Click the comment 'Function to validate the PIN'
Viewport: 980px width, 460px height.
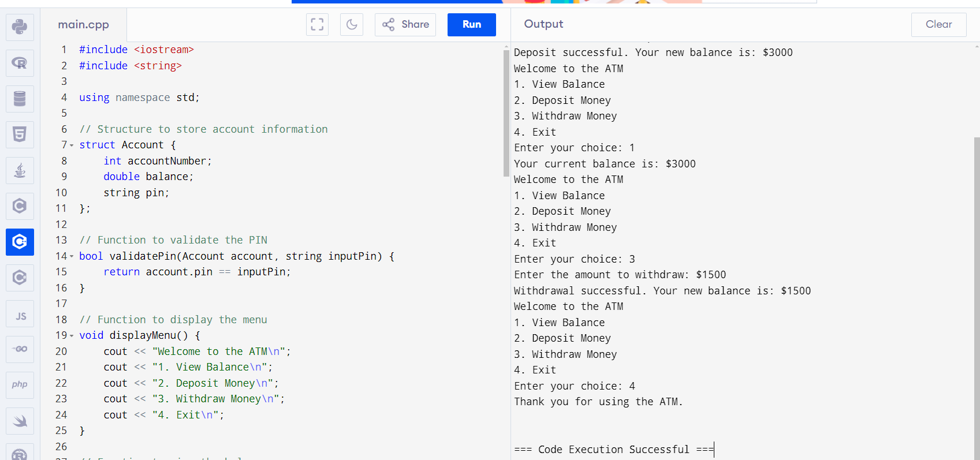click(173, 240)
